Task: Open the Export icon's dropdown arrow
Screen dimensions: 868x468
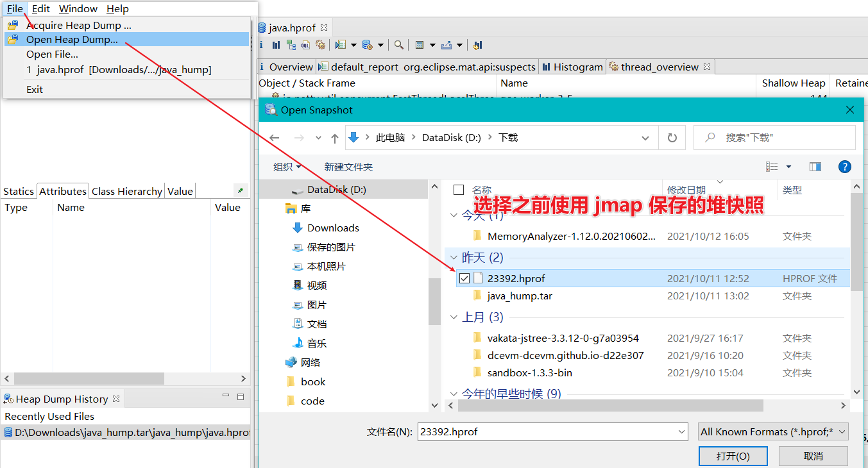Action: coord(460,45)
